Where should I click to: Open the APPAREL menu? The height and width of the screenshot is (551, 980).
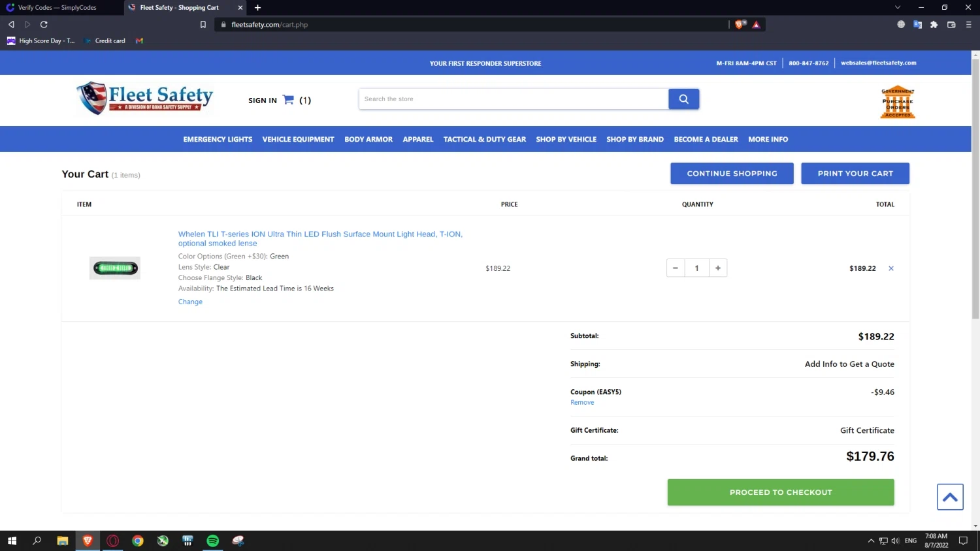click(x=418, y=139)
